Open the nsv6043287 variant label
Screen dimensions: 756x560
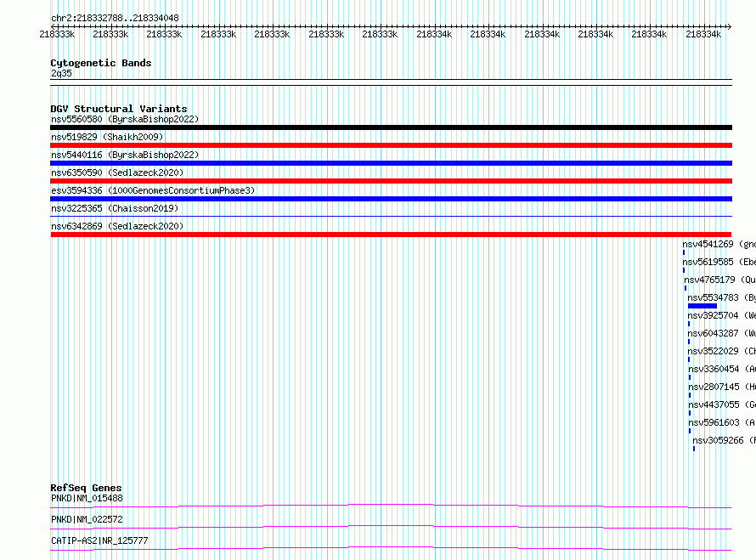(722, 333)
